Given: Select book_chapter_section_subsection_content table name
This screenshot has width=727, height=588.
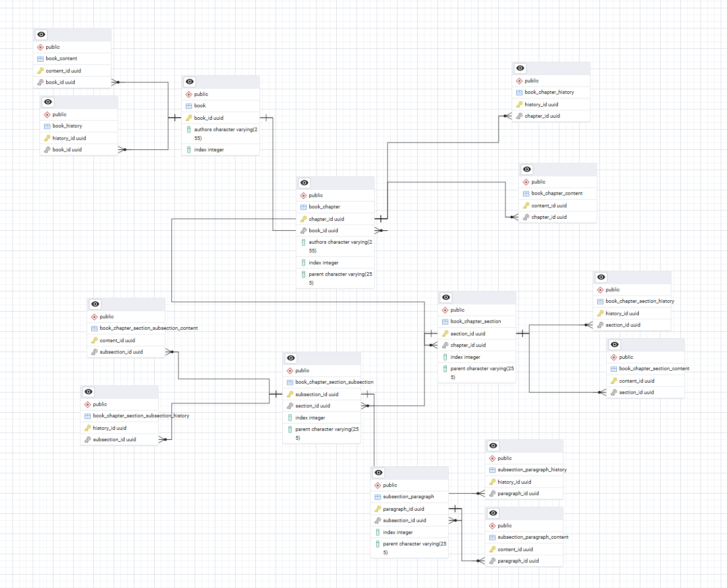Looking at the screenshot, I should click(148, 328).
